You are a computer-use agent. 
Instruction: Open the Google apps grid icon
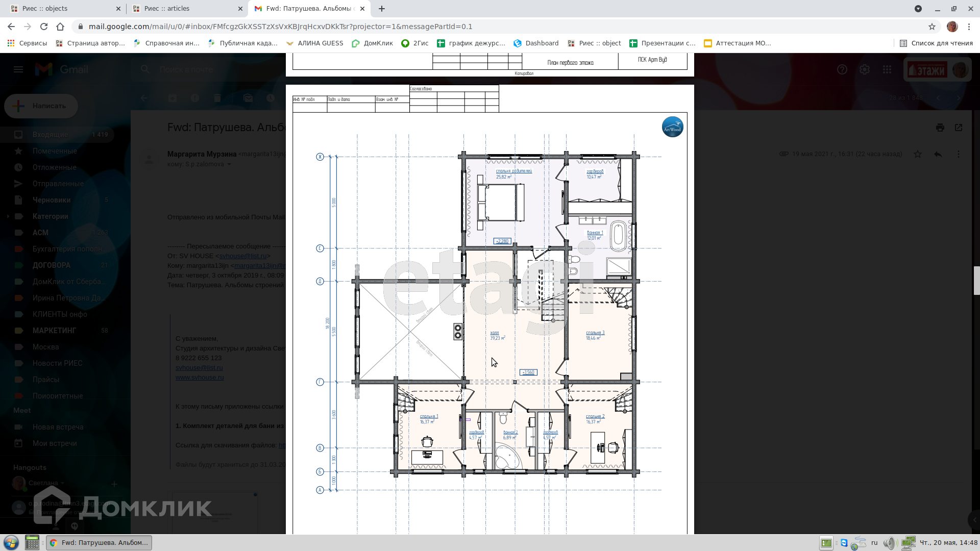(887, 69)
